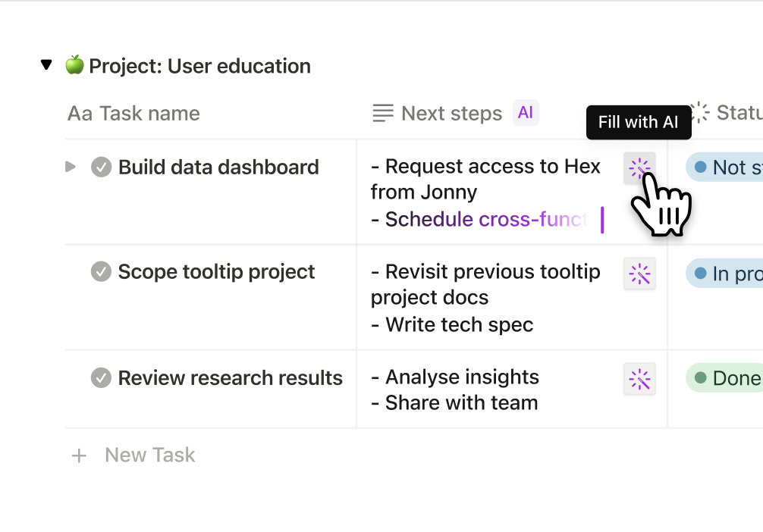Toggle the Review research results completion check
This screenshot has height=532, width=763.
click(101, 377)
